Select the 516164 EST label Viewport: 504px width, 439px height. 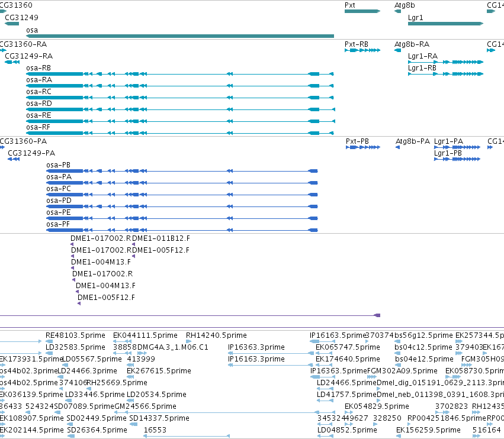coord(486,430)
